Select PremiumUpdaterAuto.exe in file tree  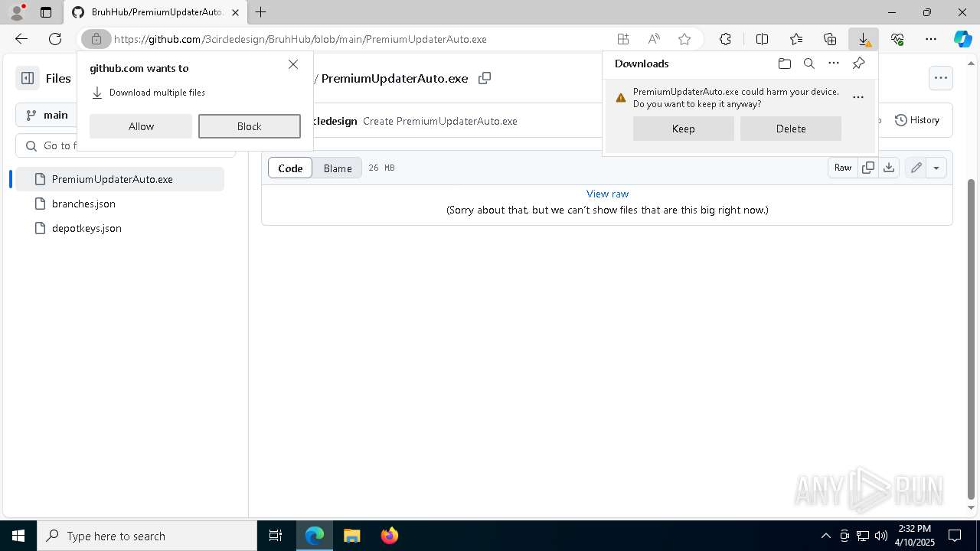pos(120,179)
